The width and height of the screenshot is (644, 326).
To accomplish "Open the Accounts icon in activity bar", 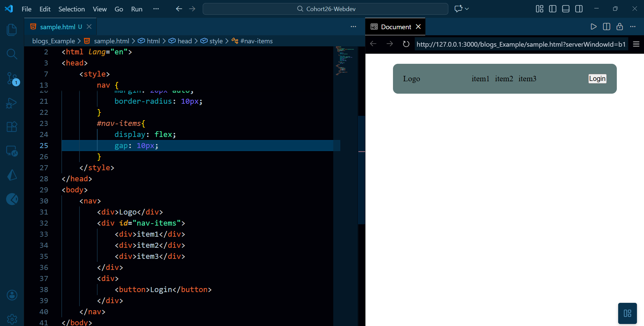I will pos(12,295).
